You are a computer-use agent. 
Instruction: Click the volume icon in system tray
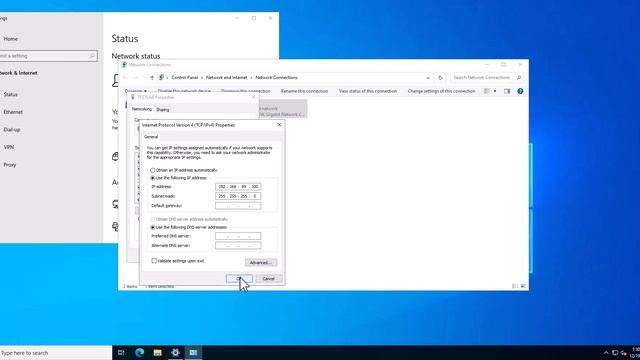click(x=624, y=353)
